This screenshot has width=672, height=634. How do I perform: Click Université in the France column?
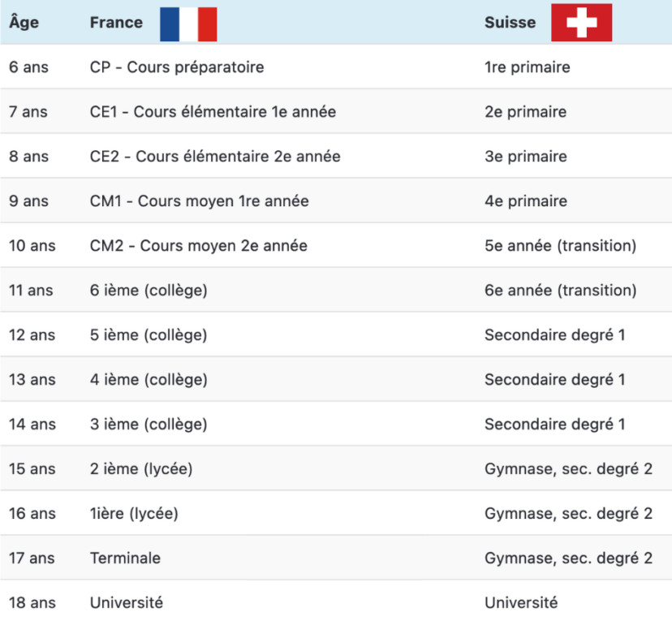(x=127, y=603)
